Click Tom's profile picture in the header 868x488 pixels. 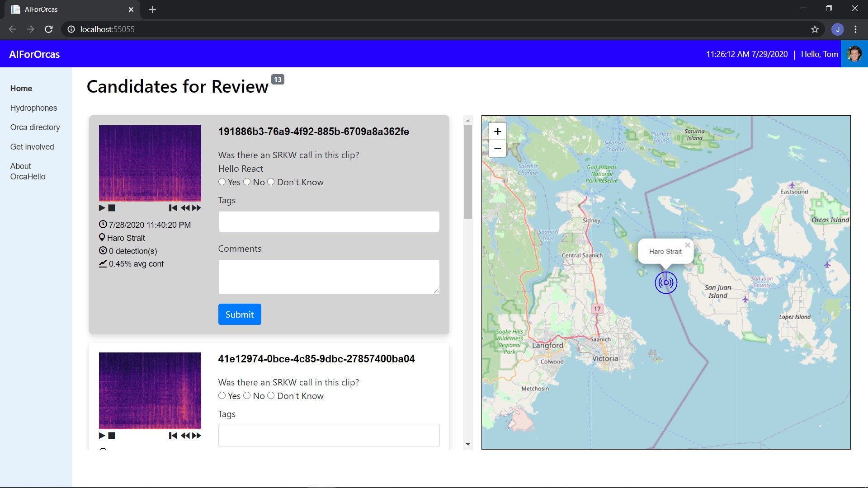coord(854,54)
